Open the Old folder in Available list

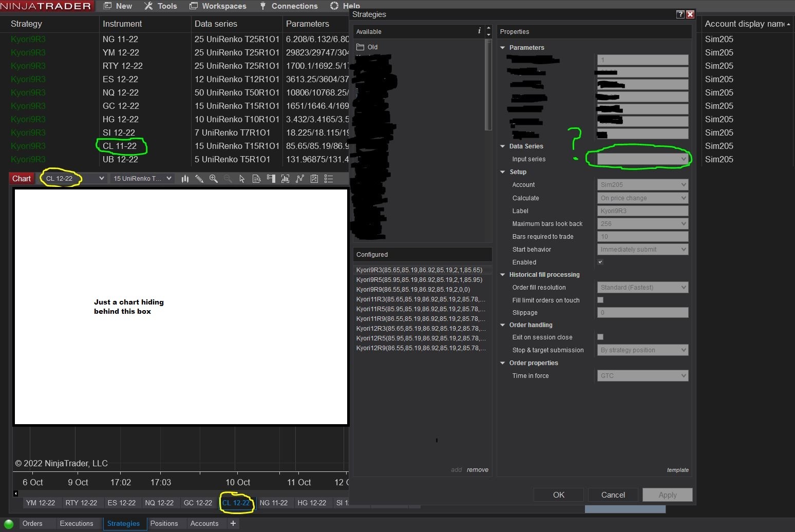point(367,47)
